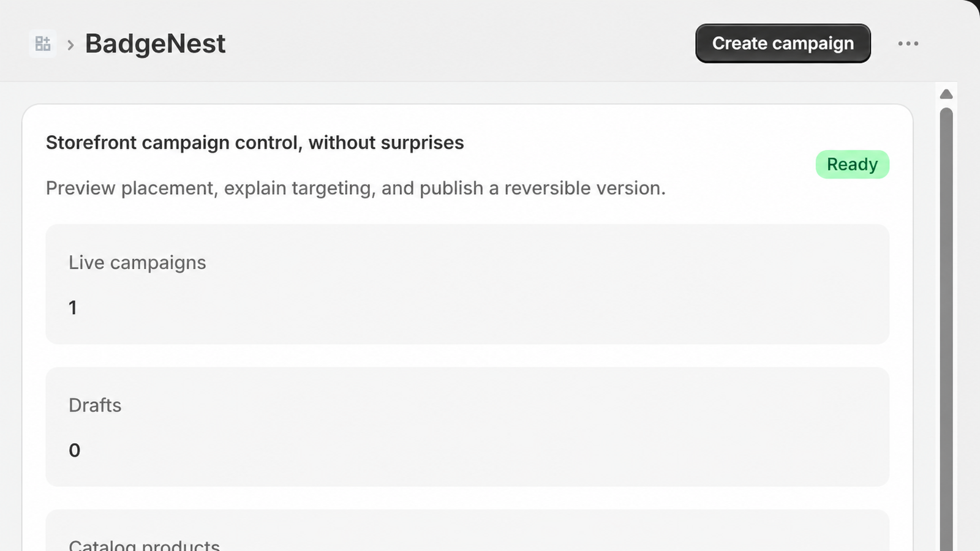980x551 pixels.
Task: Click the scrollbar up arrow
Action: pos(946,94)
